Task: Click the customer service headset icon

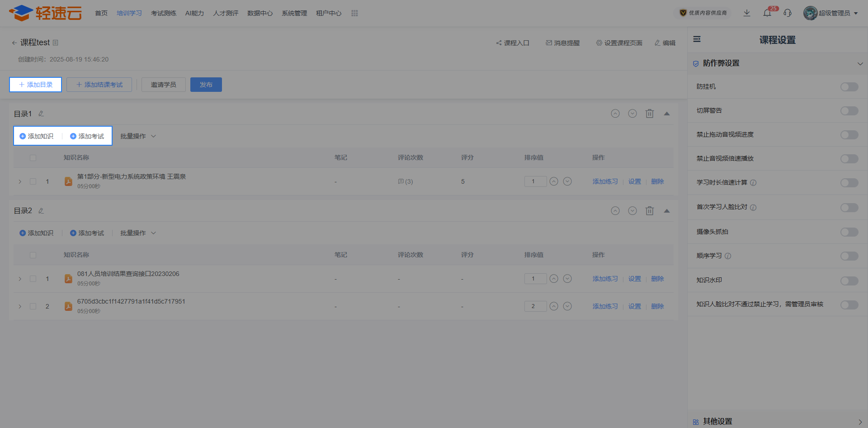Action: 788,13
